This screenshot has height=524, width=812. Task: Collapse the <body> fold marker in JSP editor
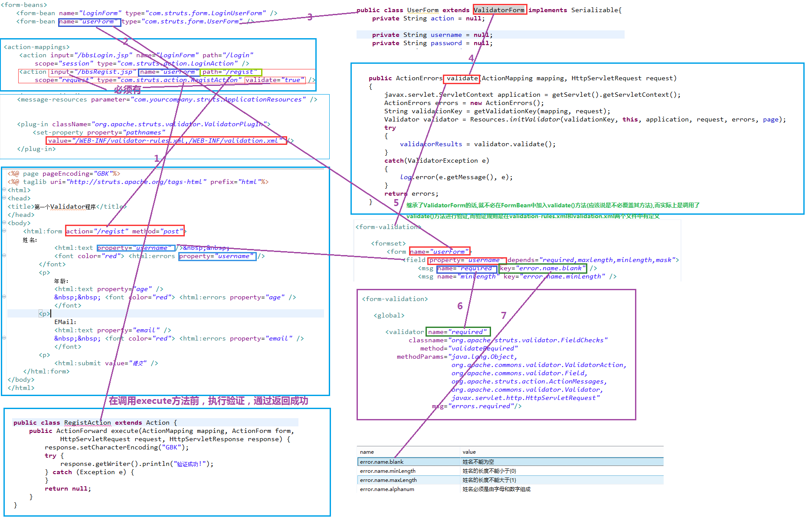point(4,223)
